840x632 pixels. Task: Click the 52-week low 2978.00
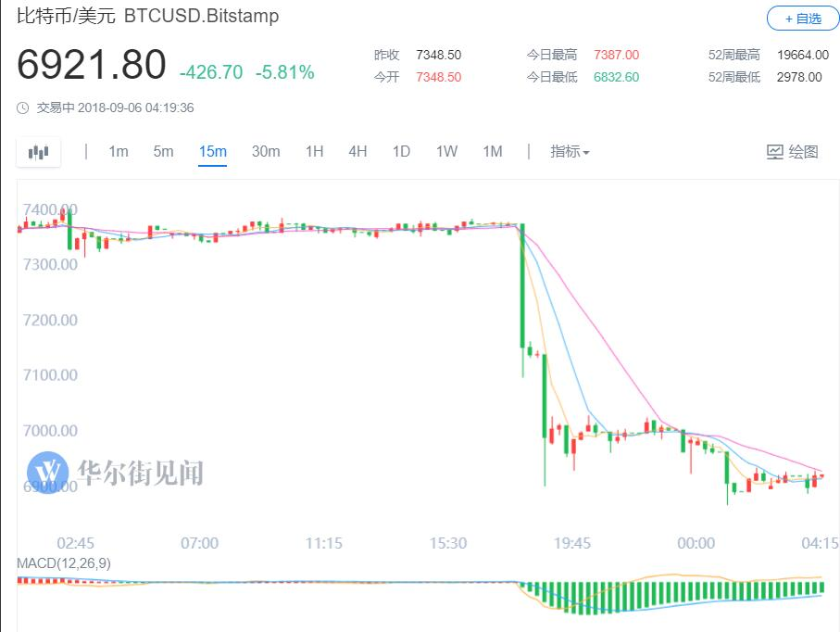pos(799,77)
